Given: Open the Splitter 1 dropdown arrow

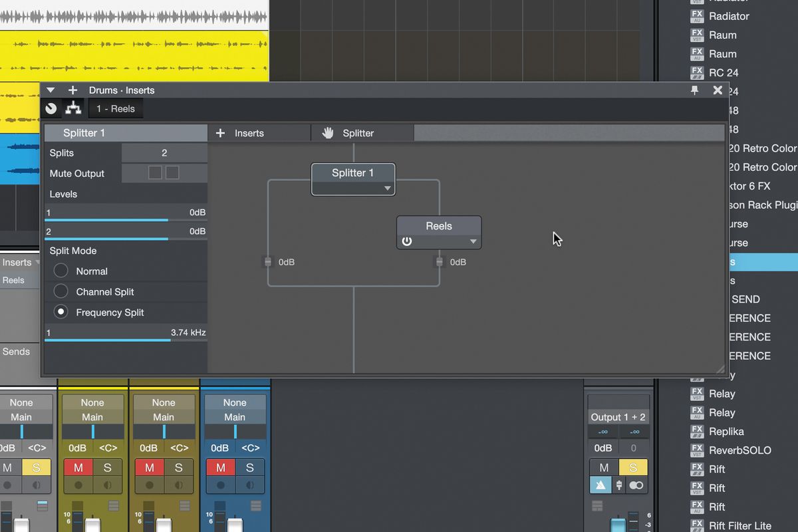Looking at the screenshot, I should pos(387,188).
